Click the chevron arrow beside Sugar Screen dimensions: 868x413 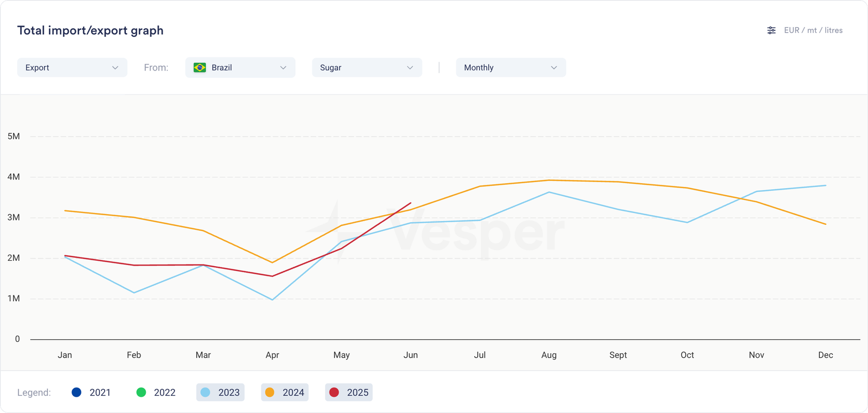(x=410, y=68)
